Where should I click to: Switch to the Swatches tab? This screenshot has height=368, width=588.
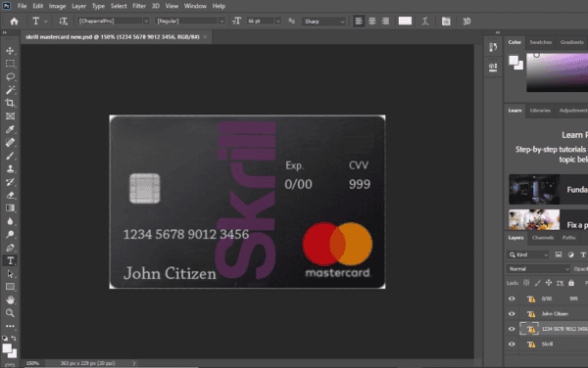[x=540, y=42]
